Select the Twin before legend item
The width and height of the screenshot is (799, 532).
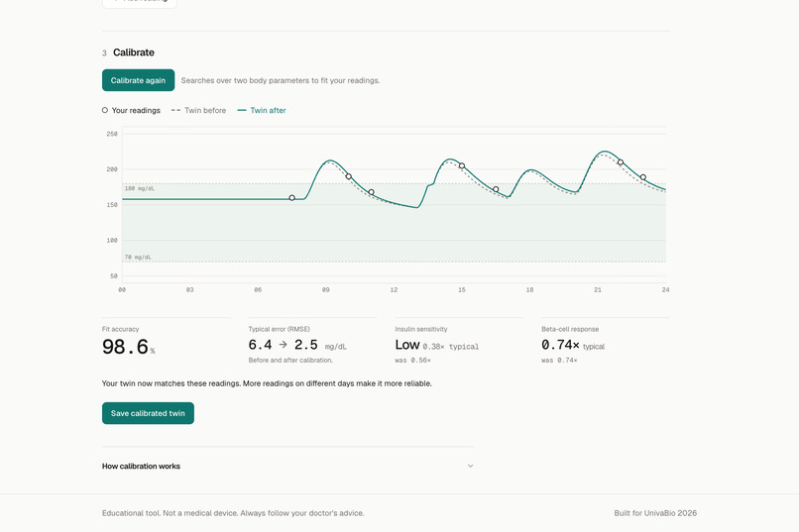198,111
